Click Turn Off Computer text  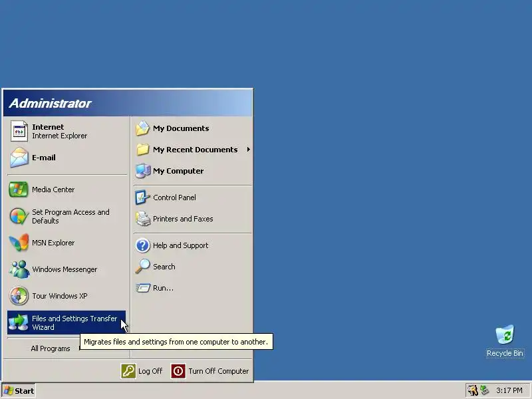coord(219,371)
